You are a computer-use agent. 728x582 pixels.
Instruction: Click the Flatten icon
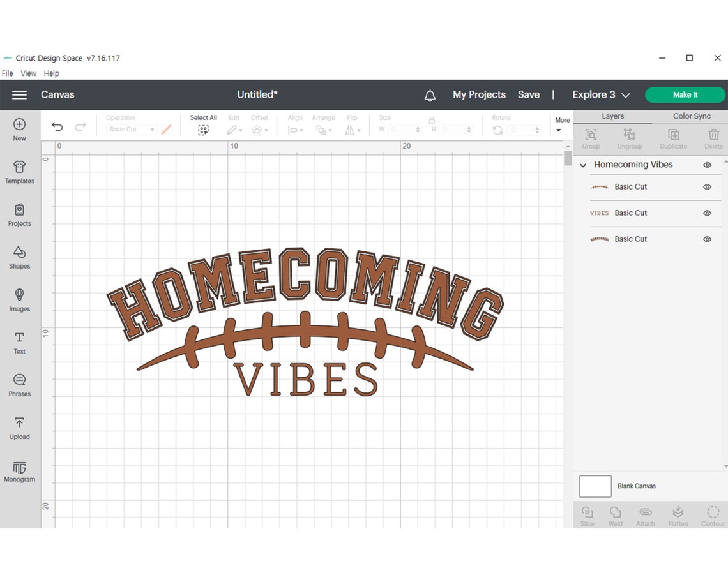click(x=678, y=514)
